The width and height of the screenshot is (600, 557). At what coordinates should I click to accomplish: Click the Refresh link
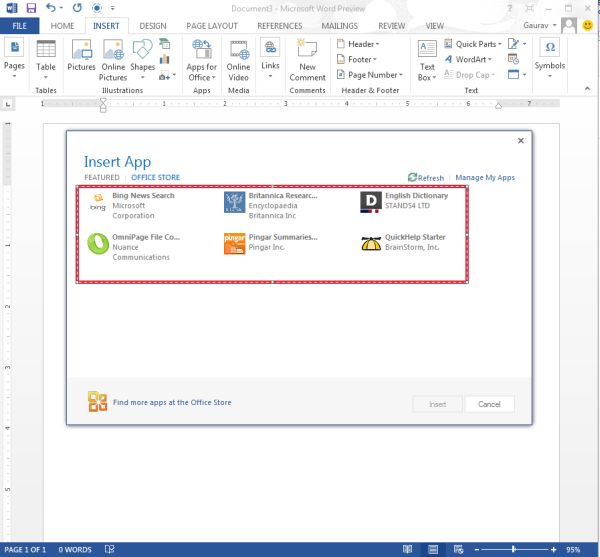pyautogui.click(x=426, y=178)
